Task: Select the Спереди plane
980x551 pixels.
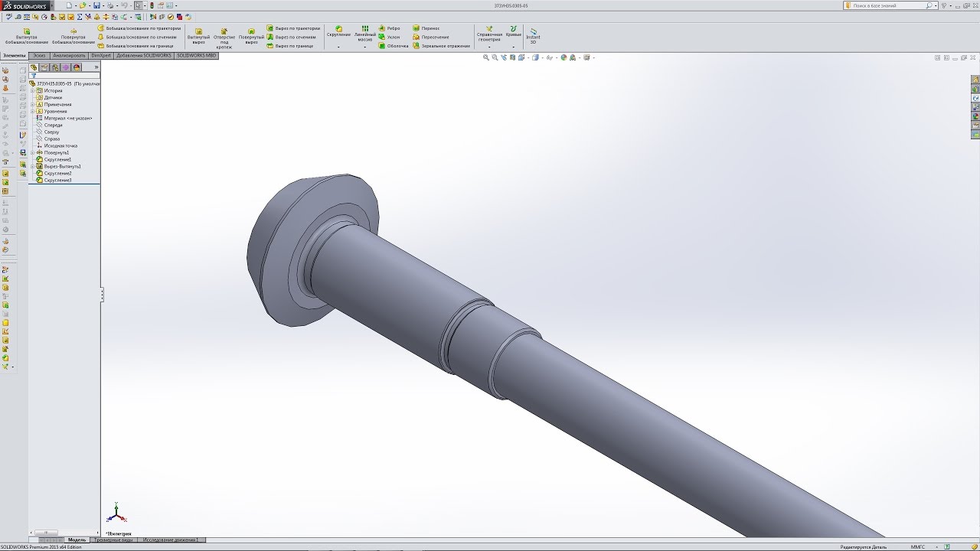Action: pyautogui.click(x=49, y=125)
